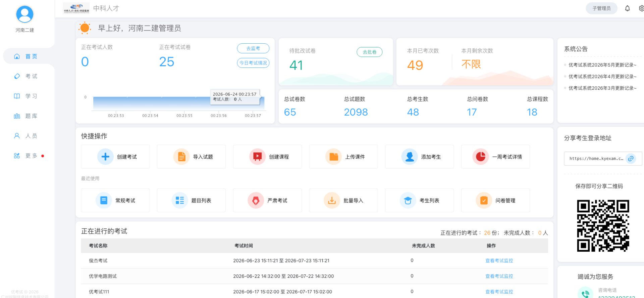The height and width of the screenshot is (298, 644).
Task: Click the 河南二建 user avatar
Action: click(x=25, y=14)
